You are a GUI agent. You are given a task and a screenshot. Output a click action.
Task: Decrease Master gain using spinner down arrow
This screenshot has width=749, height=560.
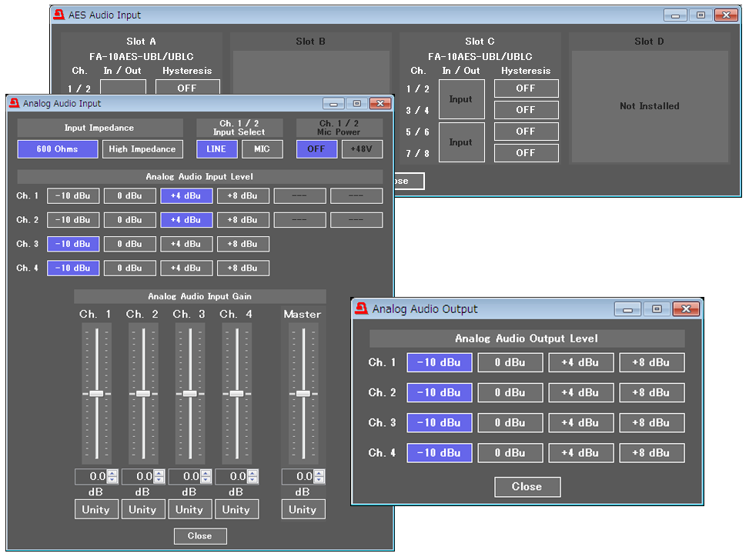click(x=319, y=480)
